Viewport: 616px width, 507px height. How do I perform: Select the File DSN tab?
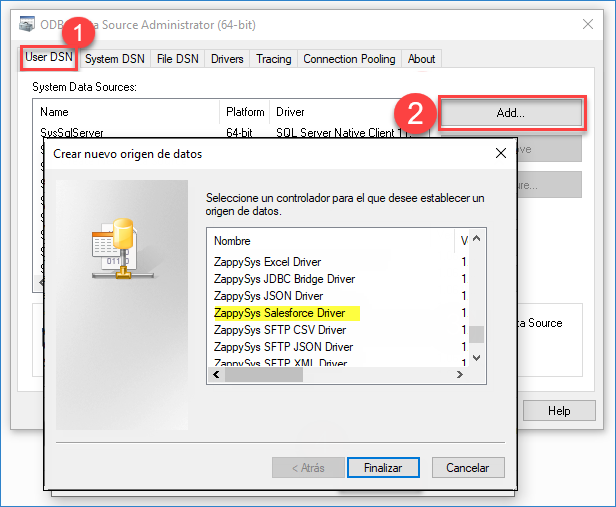click(178, 59)
